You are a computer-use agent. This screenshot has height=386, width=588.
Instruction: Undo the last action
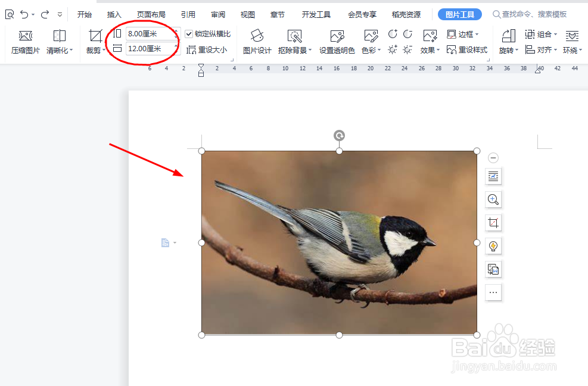[x=24, y=15]
